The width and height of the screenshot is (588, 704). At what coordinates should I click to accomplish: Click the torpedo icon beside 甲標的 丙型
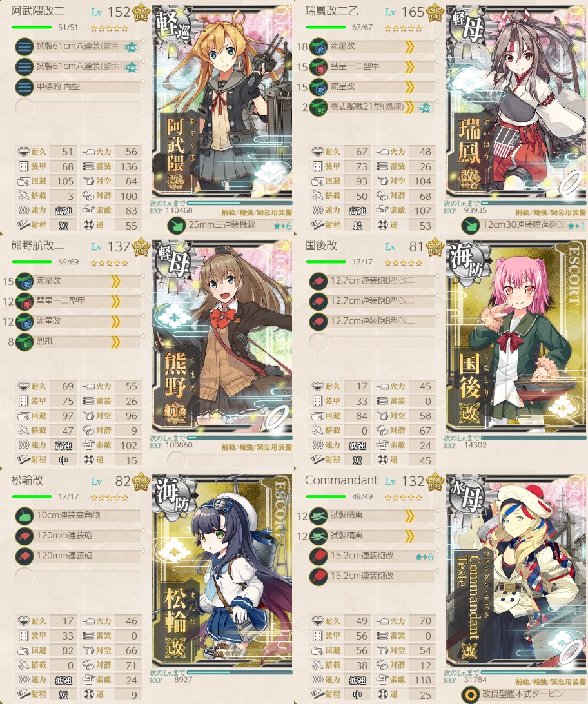coord(24,86)
